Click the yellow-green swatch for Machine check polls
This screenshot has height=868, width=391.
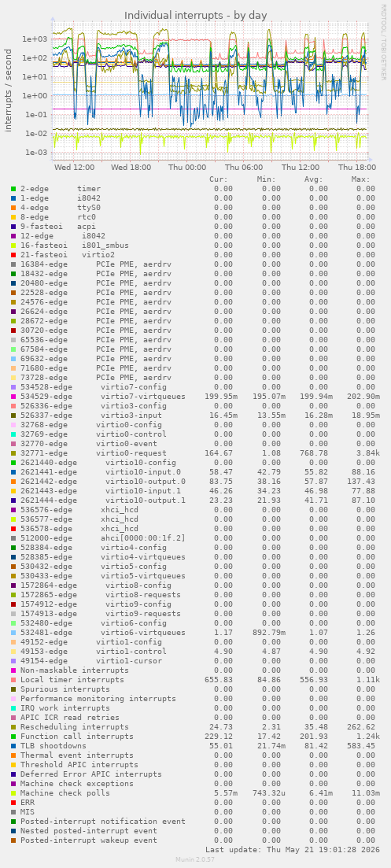13,792
